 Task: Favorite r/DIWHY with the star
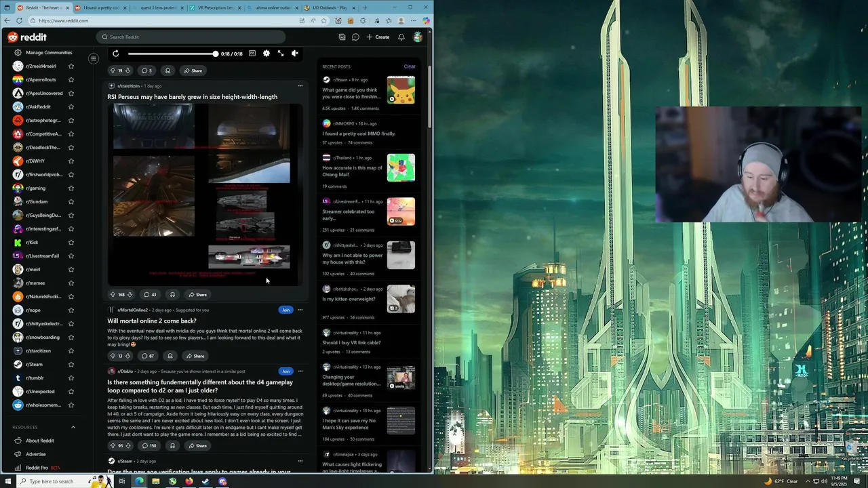[x=71, y=161]
